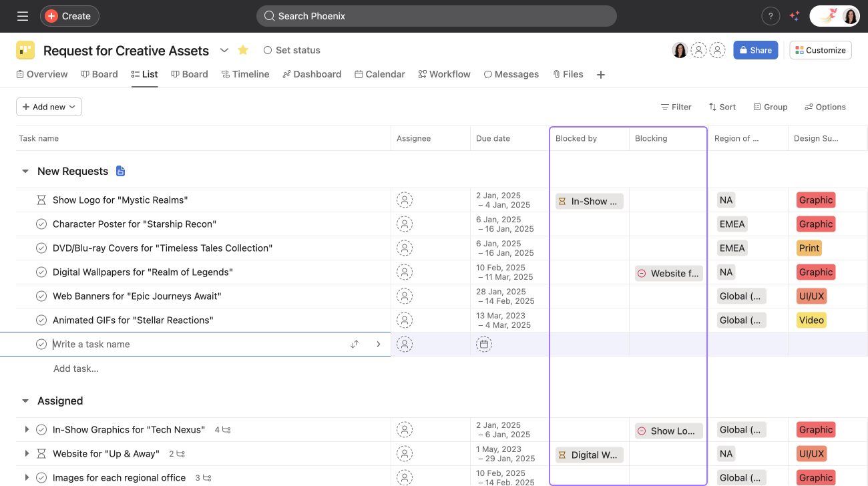This screenshot has width=868, height=486.
Task: Open help via the question mark icon
Action: click(771, 15)
